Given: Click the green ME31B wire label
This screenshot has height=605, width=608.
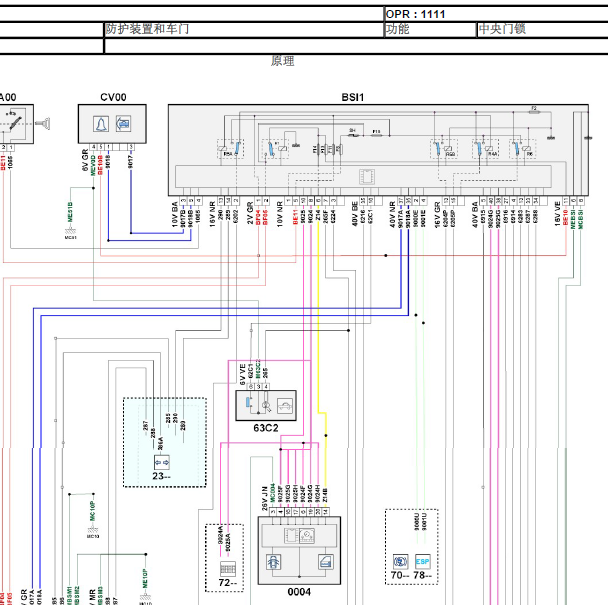Looking at the screenshot, I should pyautogui.click(x=70, y=212).
